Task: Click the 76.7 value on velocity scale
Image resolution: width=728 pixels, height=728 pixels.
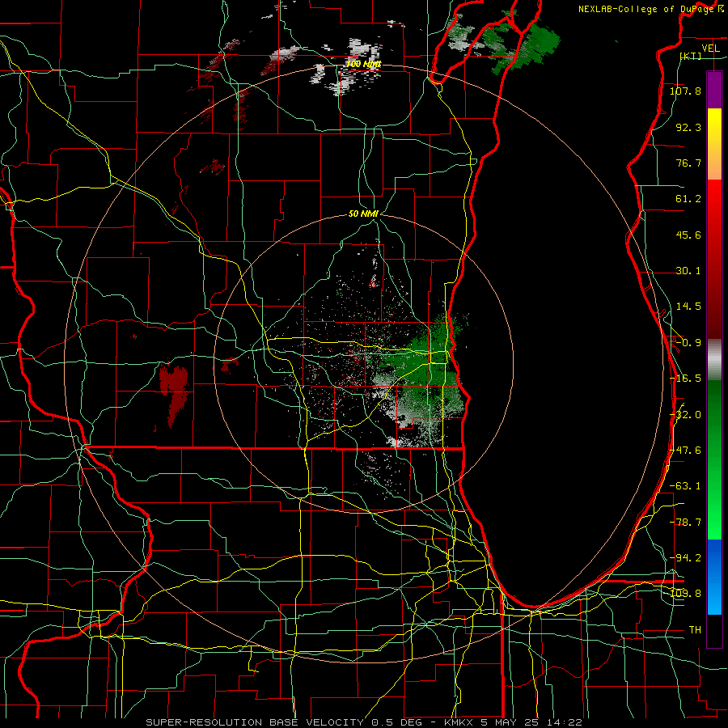Action: (x=688, y=163)
